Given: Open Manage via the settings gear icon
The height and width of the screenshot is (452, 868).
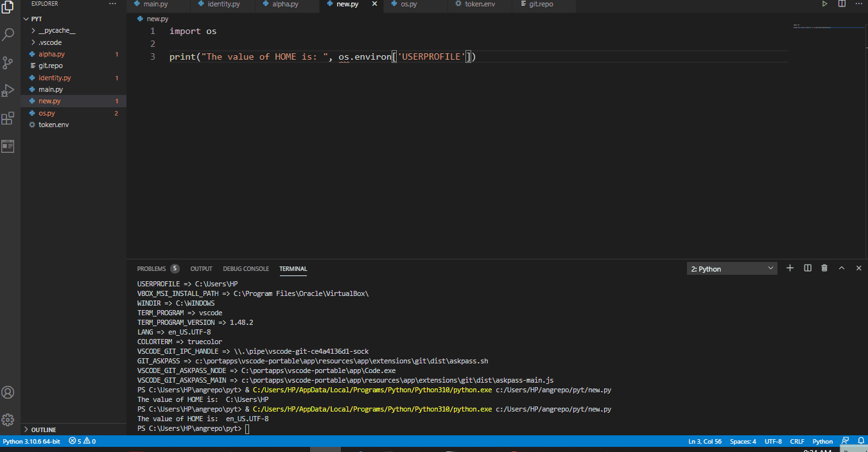Looking at the screenshot, I should (x=8, y=420).
